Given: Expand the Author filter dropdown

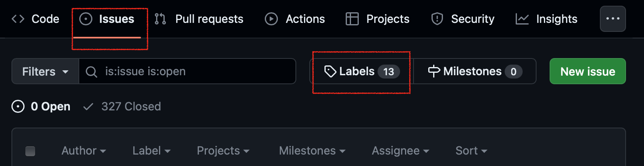Looking at the screenshot, I should click(83, 151).
